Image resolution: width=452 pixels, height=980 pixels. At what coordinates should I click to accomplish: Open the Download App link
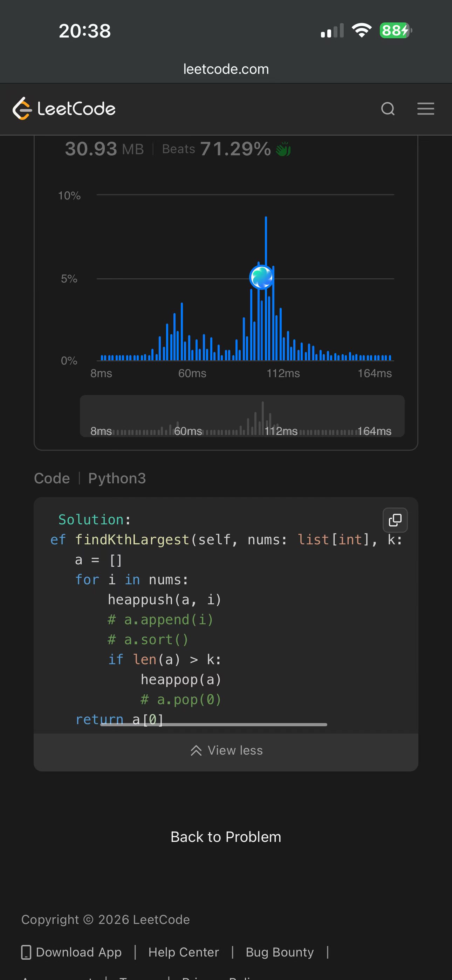click(x=79, y=952)
